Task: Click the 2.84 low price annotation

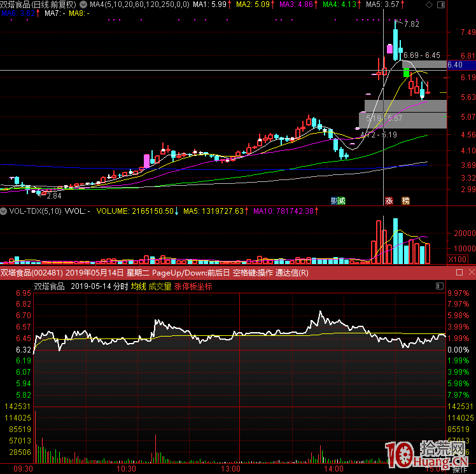Action: click(x=54, y=196)
